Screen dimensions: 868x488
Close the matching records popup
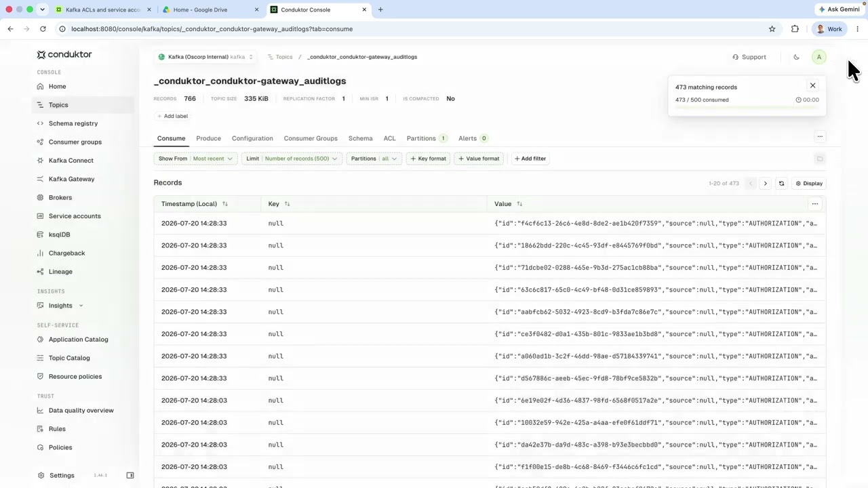pyautogui.click(x=812, y=85)
